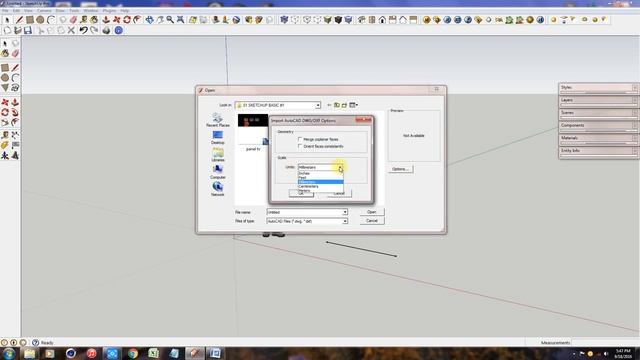Toggle Back Edges style icon

(295, 20)
